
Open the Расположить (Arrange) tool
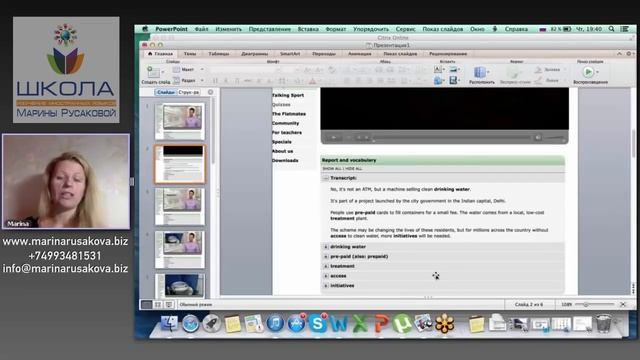click(x=480, y=72)
